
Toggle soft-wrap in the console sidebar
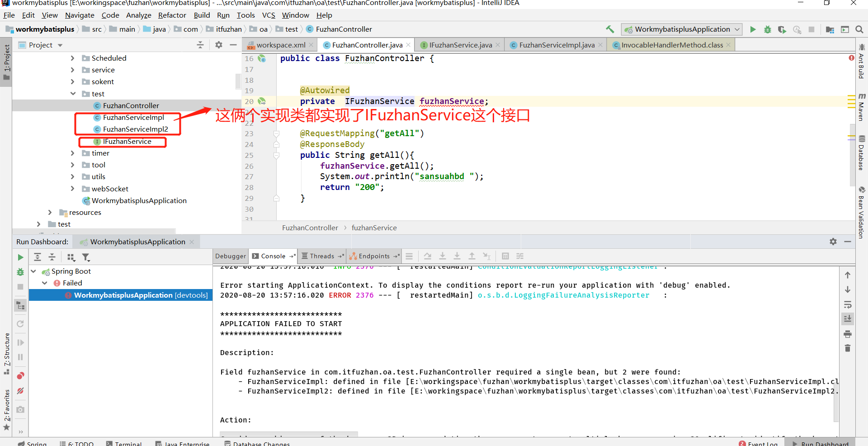(x=848, y=304)
